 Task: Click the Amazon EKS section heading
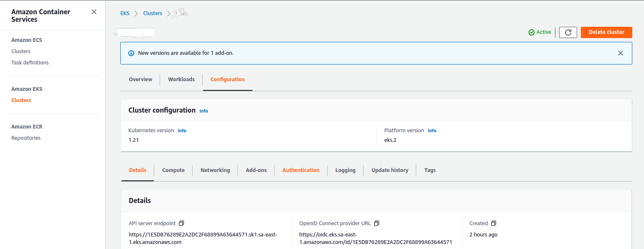pos(27,89)
